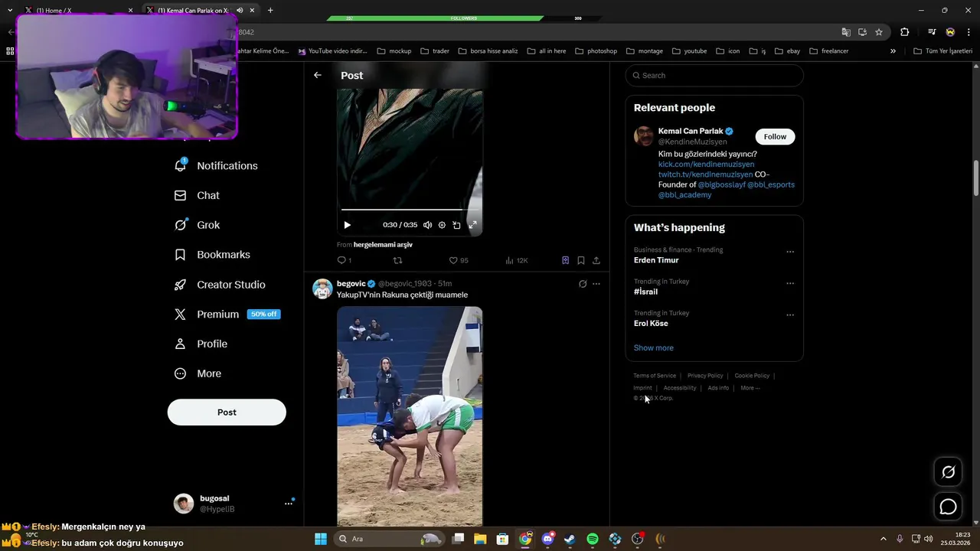The image size is (980, 551).
Task: Show hidden bookmarks chevron
Action: tap(893, 51)
